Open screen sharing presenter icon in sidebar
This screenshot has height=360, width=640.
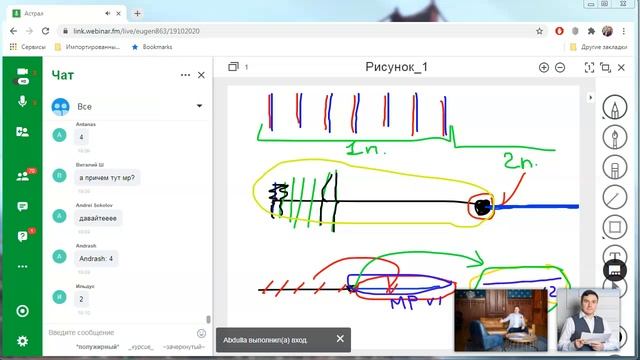tap(22, 131)
